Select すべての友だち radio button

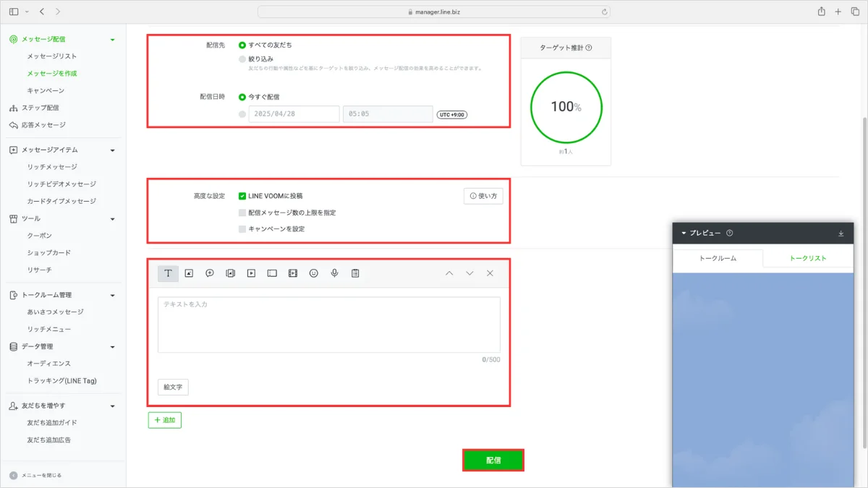pos(242,45)
